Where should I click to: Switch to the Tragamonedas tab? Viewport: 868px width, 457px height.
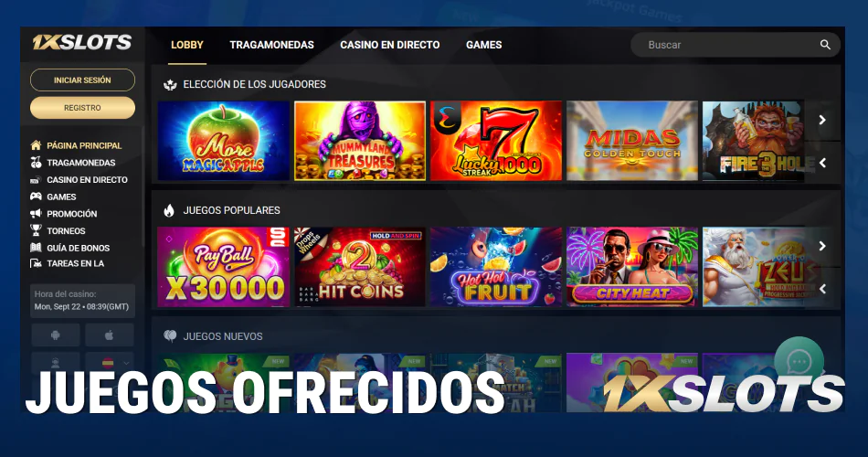[x=271, y=45]
